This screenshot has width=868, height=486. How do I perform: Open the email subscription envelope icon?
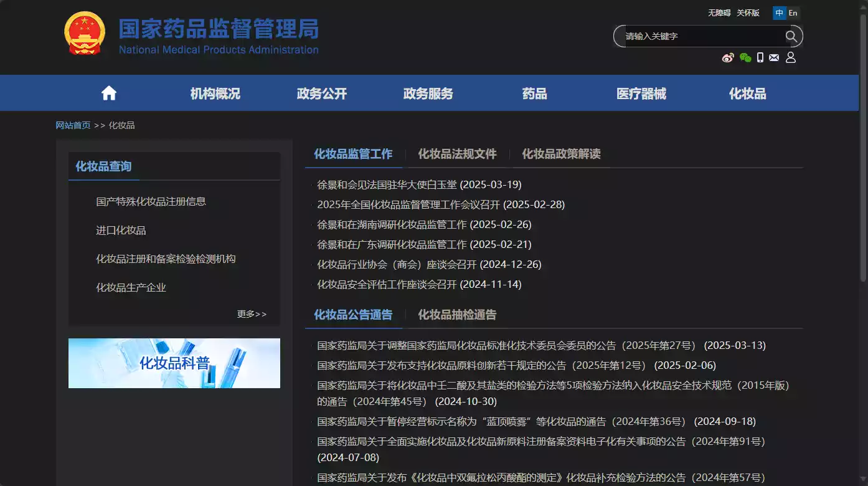(774, 57)
